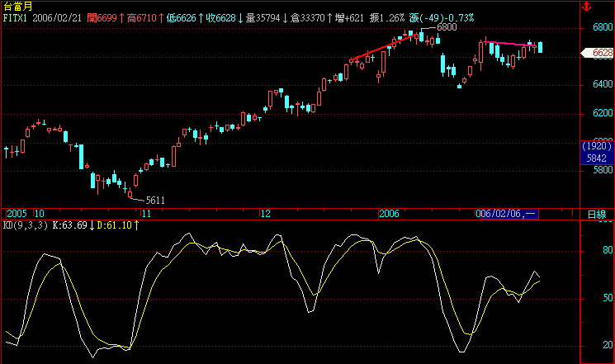This screenshot has height=364, width=615.
Task: Click the 6800 high price annotation
Action: coord(446,27)
